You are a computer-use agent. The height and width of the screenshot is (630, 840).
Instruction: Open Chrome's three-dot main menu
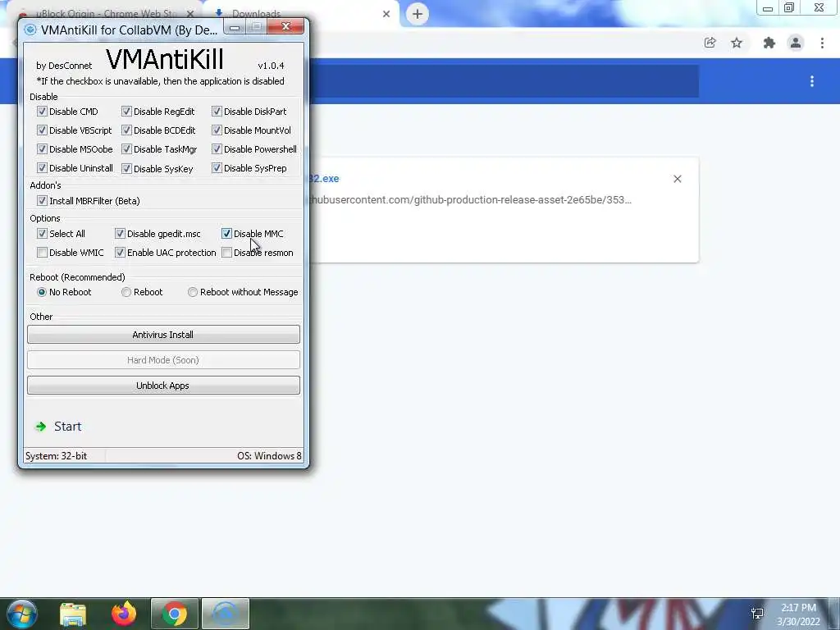click(822, 43)
